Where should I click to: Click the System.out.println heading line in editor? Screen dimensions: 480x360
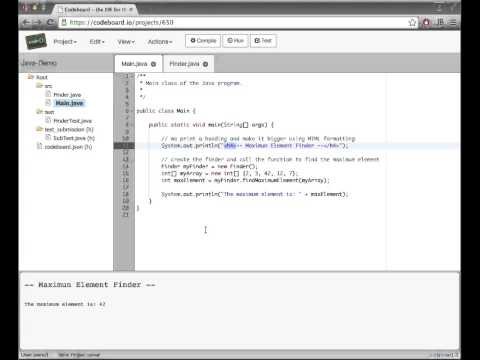255,146
